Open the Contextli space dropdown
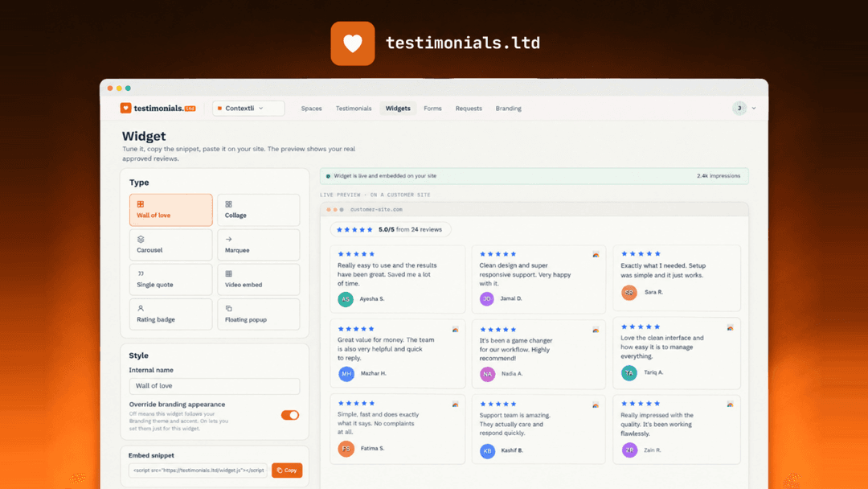This screenshot has width=868, height=489. click(248, 108)
